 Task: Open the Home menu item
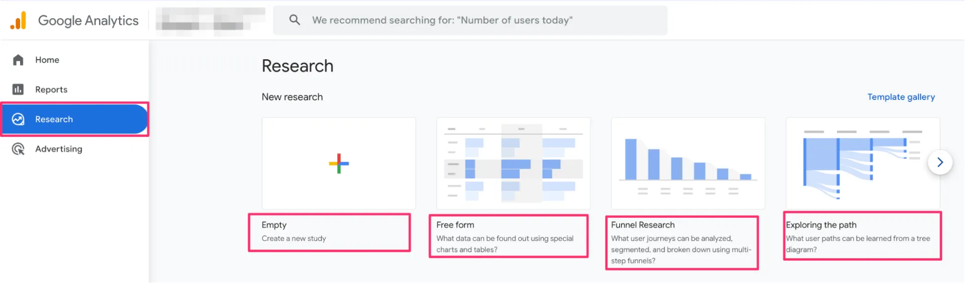click(47, 60)
